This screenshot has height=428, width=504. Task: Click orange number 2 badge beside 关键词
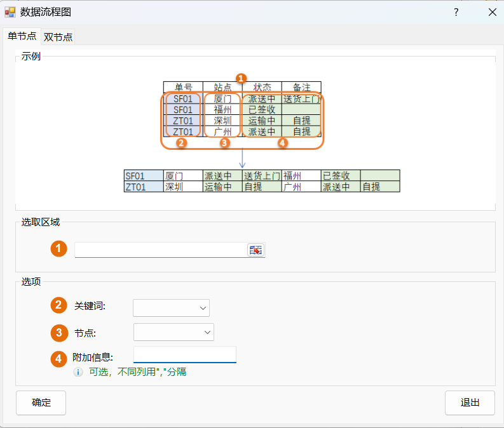(x=59, y=305)
